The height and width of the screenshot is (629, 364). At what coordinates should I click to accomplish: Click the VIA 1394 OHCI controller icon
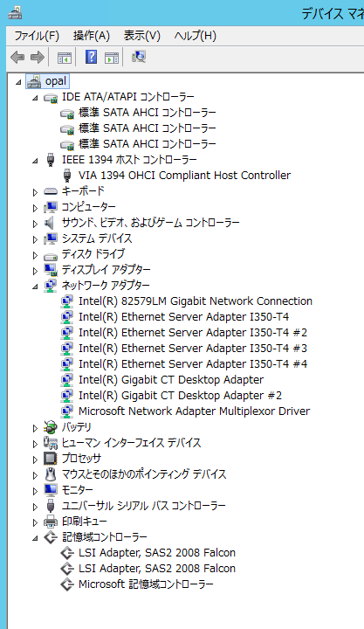(x=67, y=176)
